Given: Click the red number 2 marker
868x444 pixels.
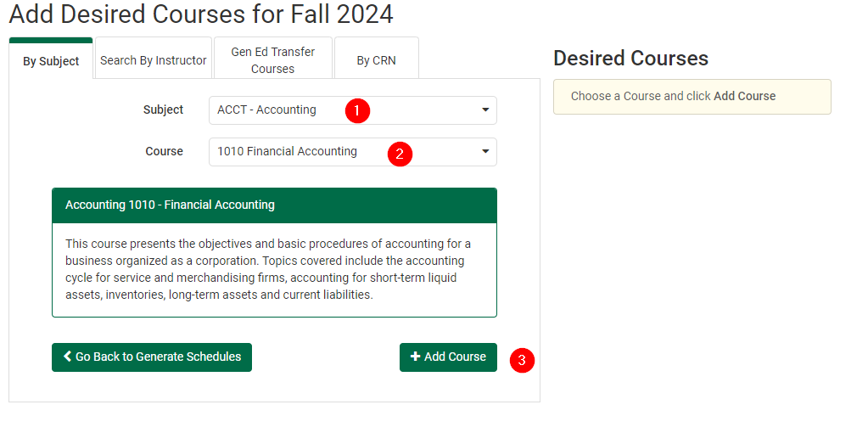Looking at the screenshot, I should [x=400, y=154].
